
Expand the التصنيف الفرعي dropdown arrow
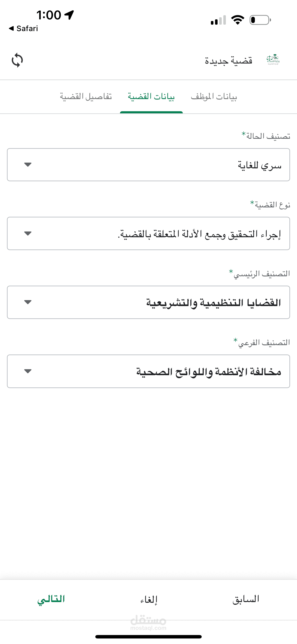(28, 371)
